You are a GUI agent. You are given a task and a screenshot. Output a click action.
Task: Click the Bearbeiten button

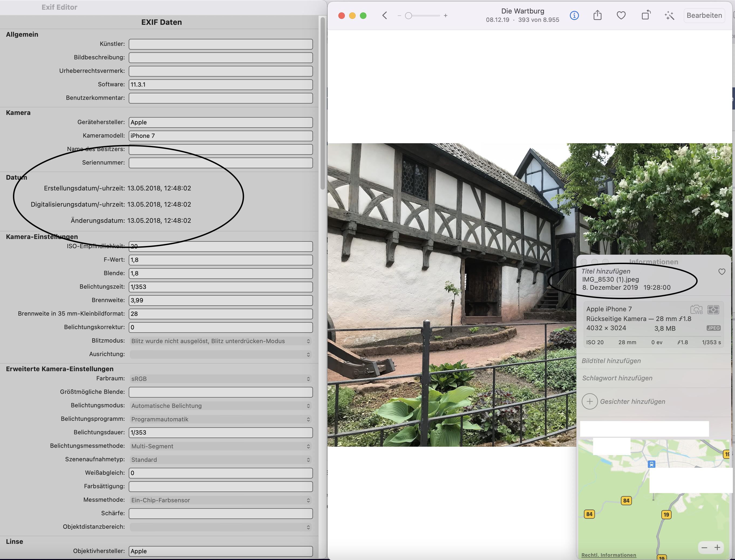[x=704, y=15]
